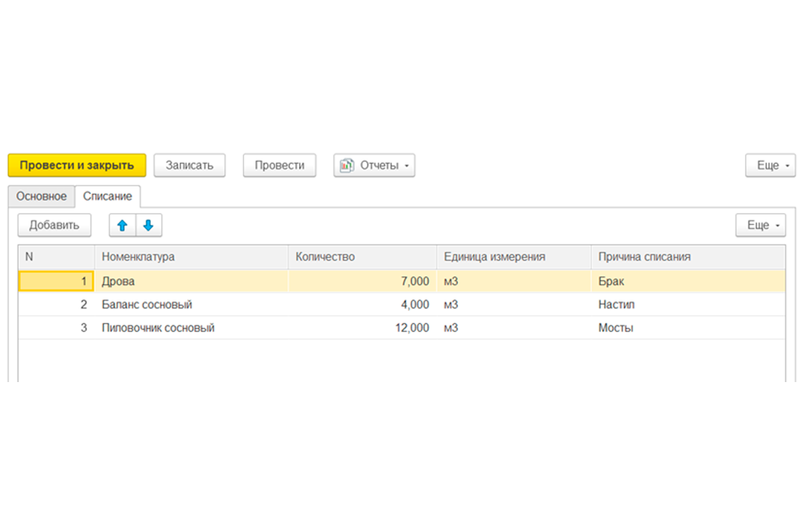Click the Причина списания column header

[689, 256]
